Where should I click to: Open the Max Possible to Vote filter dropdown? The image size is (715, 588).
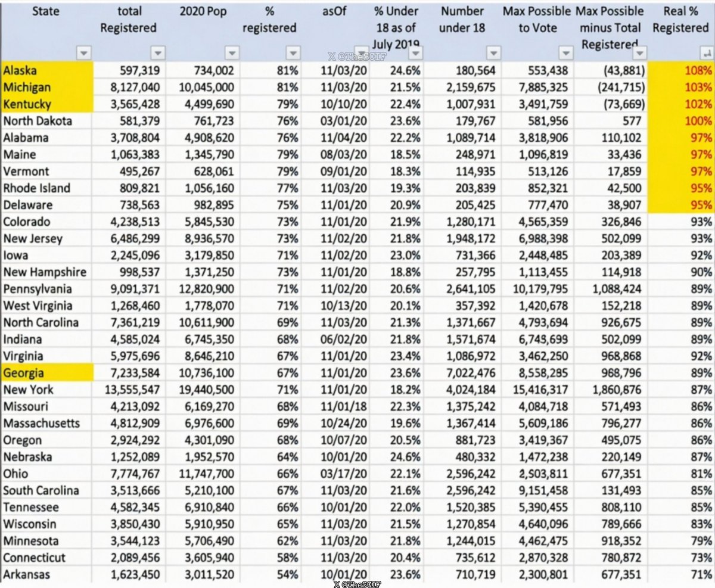click(x=565, y=54)
